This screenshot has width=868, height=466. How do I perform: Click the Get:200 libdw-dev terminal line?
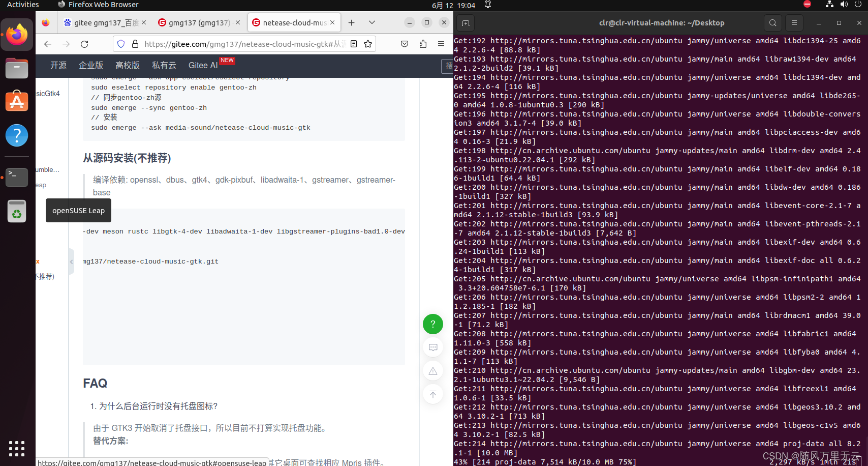[657, 192]
